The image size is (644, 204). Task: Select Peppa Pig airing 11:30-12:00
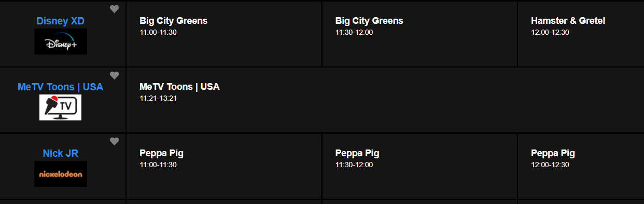click(x=419, y=166)
